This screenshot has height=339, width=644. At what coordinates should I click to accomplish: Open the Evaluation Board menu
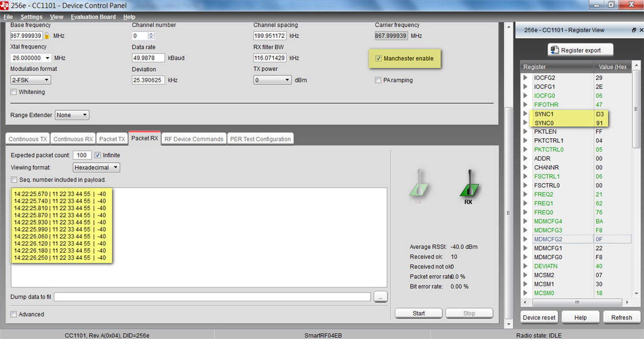coord(93,17)
